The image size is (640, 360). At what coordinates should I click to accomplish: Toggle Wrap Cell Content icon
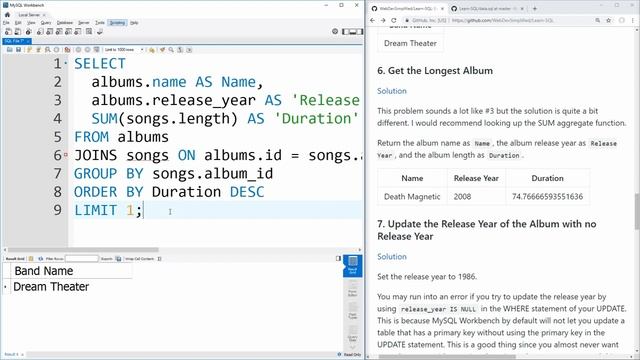coord(159,259)
